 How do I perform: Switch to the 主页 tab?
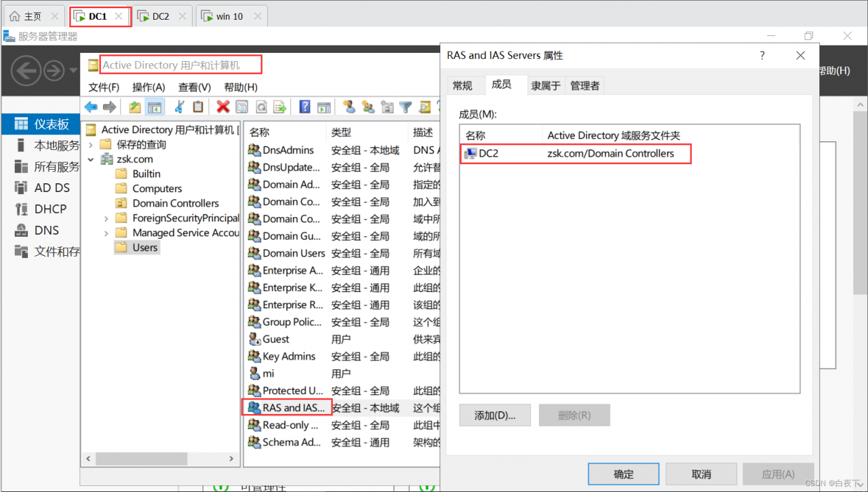pyautogui.click(x=33, y=16)
